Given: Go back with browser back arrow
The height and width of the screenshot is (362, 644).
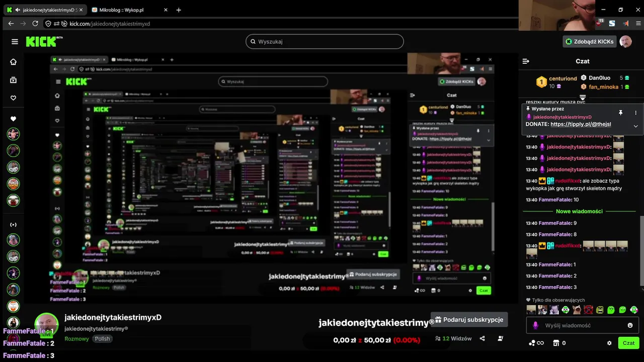Looking at the screenshot, I should tap(11, 24).
